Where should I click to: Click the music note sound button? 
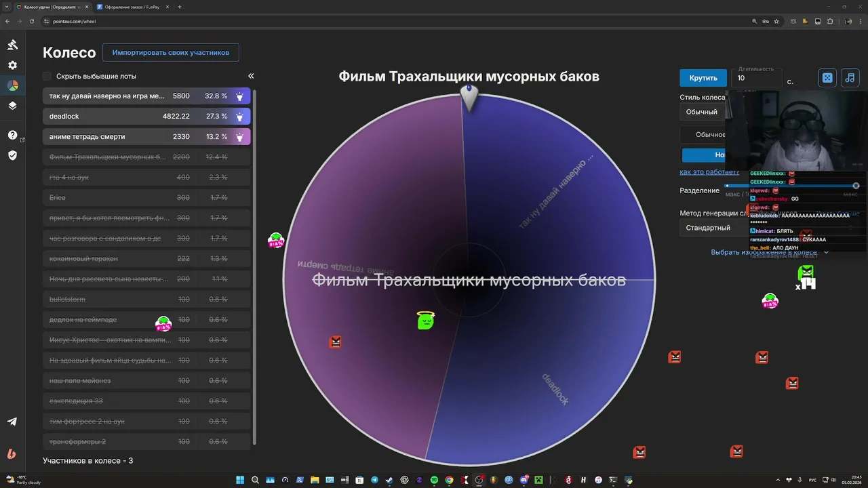point(850,78)
